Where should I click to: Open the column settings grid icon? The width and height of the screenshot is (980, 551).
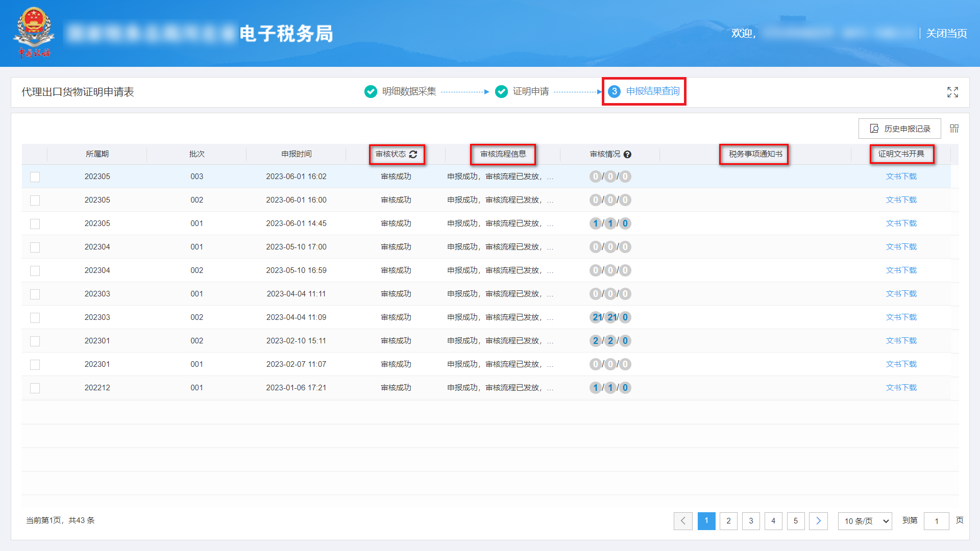pyautogui.click(x=954, y=129)
